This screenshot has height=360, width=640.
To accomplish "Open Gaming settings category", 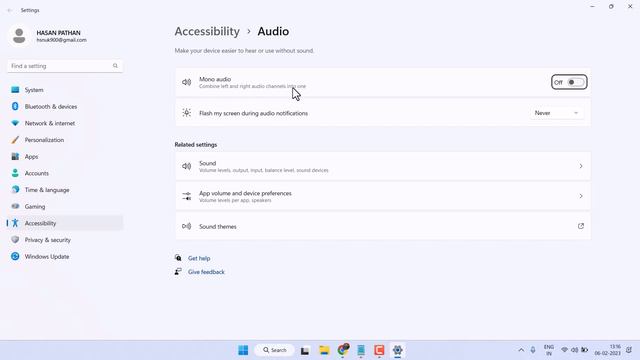I will coord(65,207).
